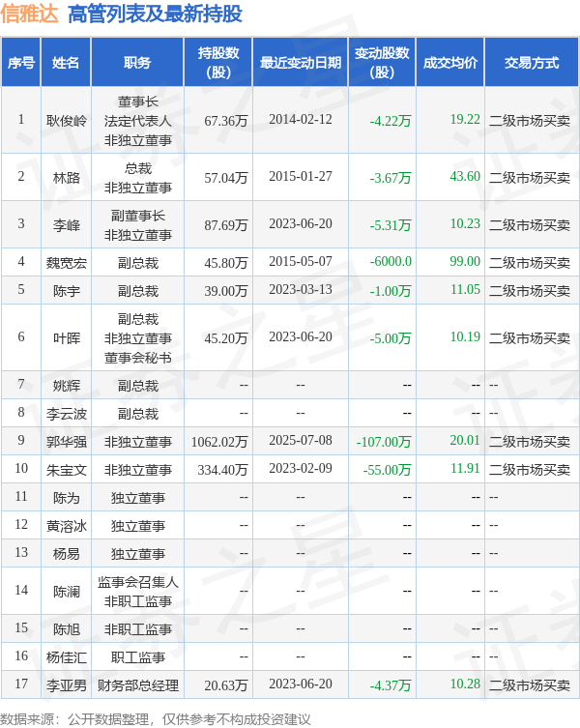
Task: Click the holding value 87.69万
Action: coord(225,225)
